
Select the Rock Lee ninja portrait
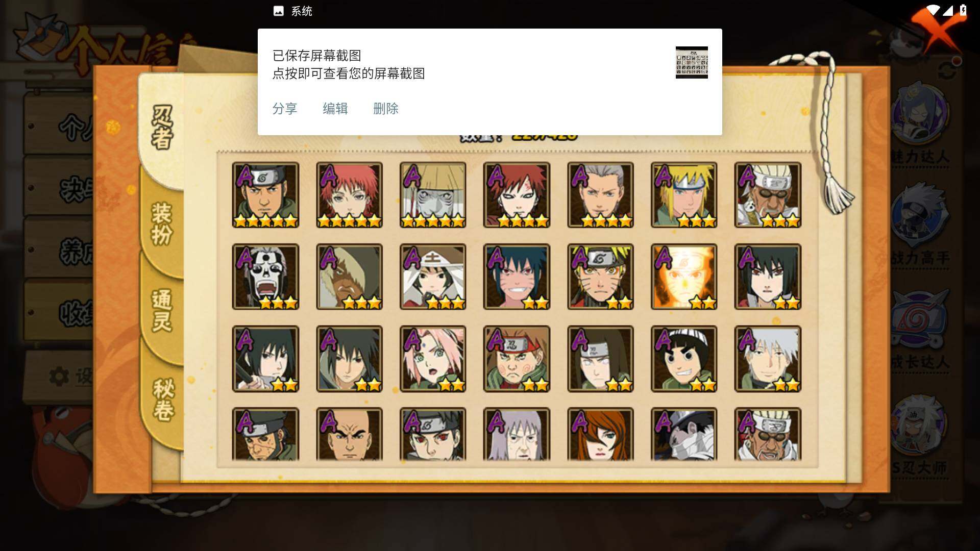click(x=684, y=359)
